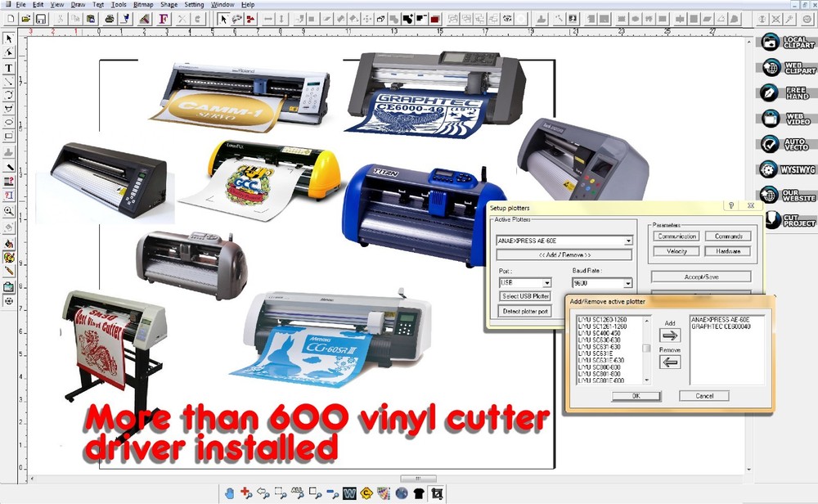Screen dimensions: 818x504
Task: Open Web Clipart in the right panel
Action: click(x=788, y=68)
